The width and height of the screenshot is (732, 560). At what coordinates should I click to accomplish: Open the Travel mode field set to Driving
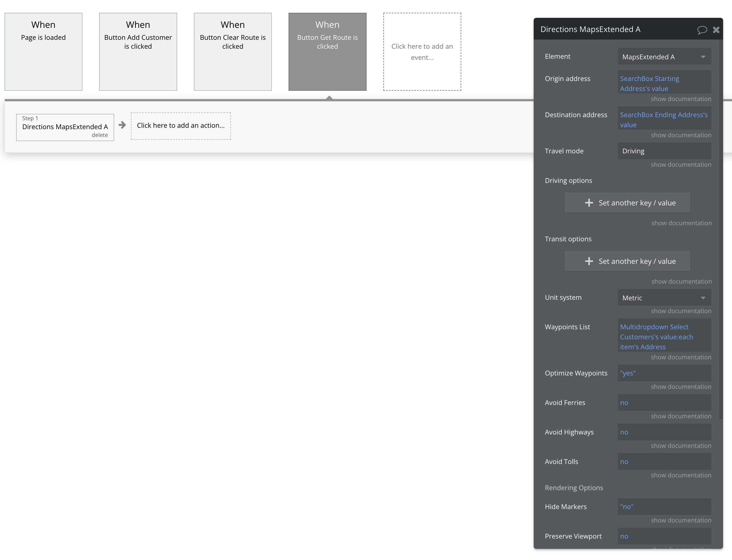point(664,151)
